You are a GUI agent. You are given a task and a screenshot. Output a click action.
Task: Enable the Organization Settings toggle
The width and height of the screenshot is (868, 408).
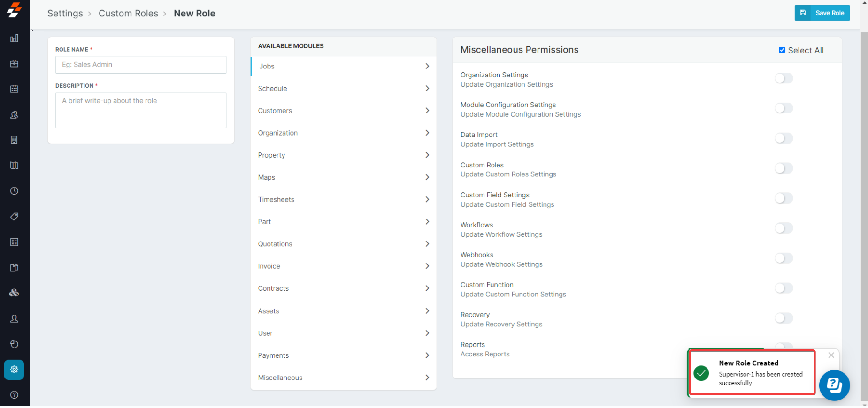[784, 78]
